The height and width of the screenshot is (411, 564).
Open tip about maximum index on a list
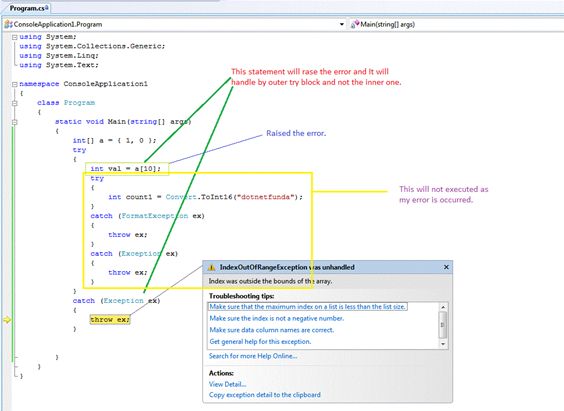pos(308,307)
